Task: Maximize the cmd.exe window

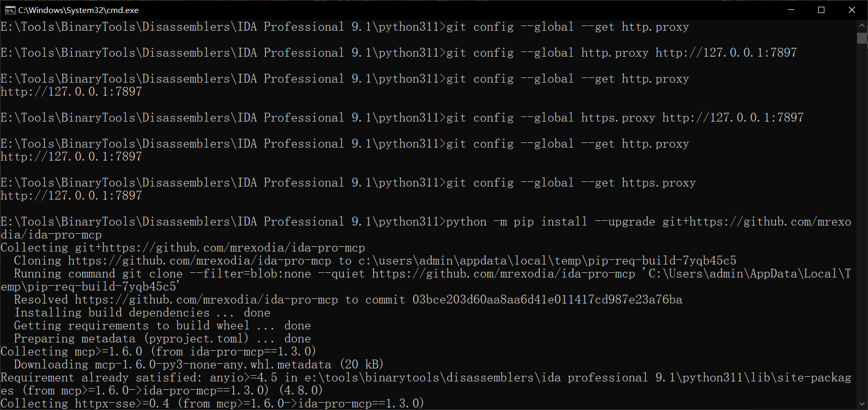Action: (x=821, y=10)
